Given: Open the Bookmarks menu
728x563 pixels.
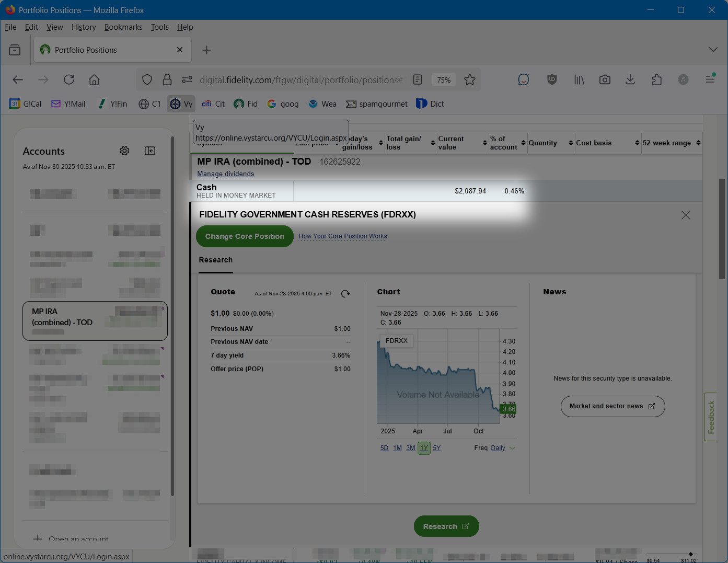Looking at the screenshot, I should pos(123,27).
